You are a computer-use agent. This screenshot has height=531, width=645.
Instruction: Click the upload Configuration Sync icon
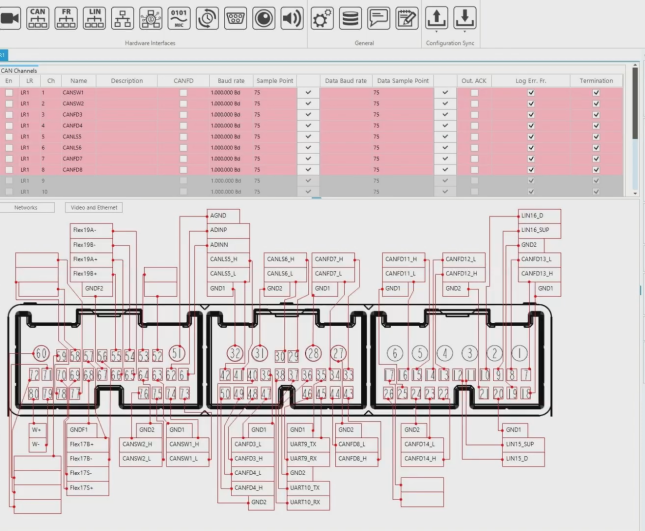point(437,17)
